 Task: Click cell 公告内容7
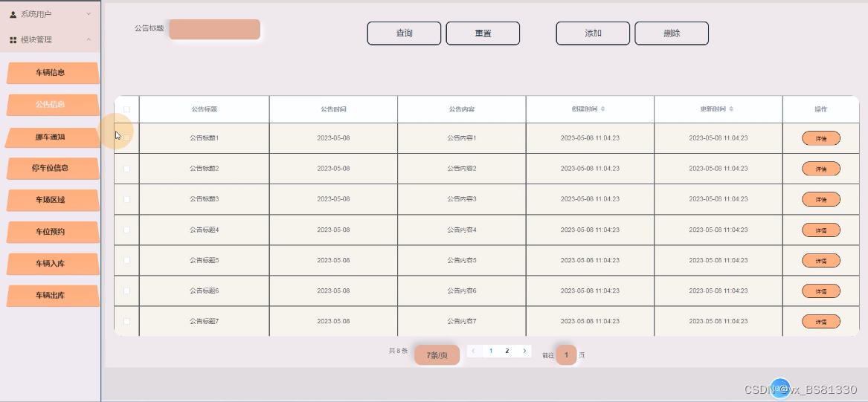462,321
